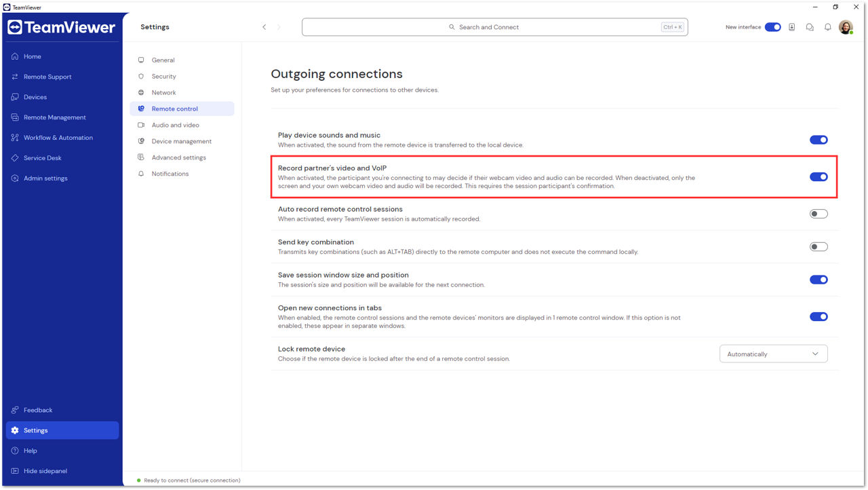Open the user profile avatar
868x490 pixels.
[846, 27]
